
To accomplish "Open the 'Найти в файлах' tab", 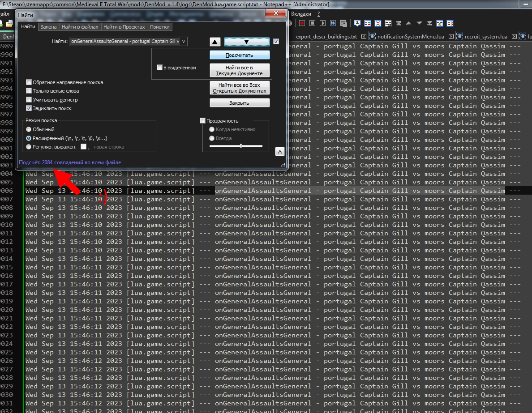I will pos(80,27).
